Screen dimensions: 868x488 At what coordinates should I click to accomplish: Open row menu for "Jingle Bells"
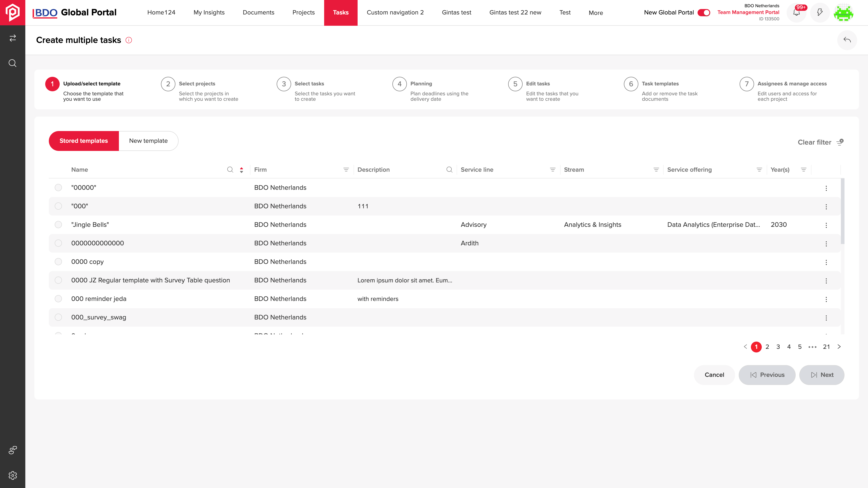point(826,225)
